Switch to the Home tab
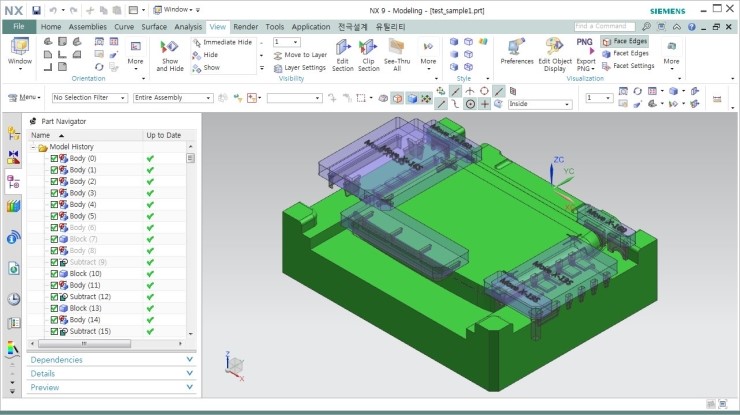 click(50, 27)
